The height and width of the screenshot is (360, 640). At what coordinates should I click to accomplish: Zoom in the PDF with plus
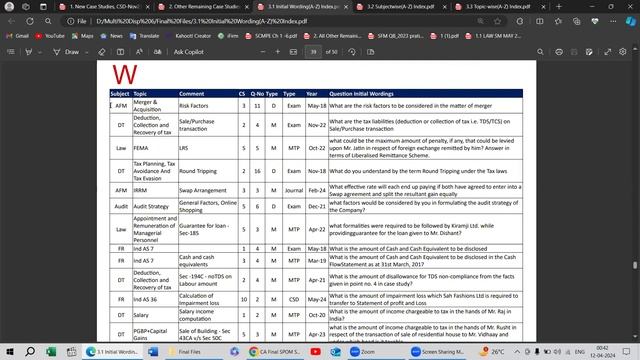[x=278, y=52]
